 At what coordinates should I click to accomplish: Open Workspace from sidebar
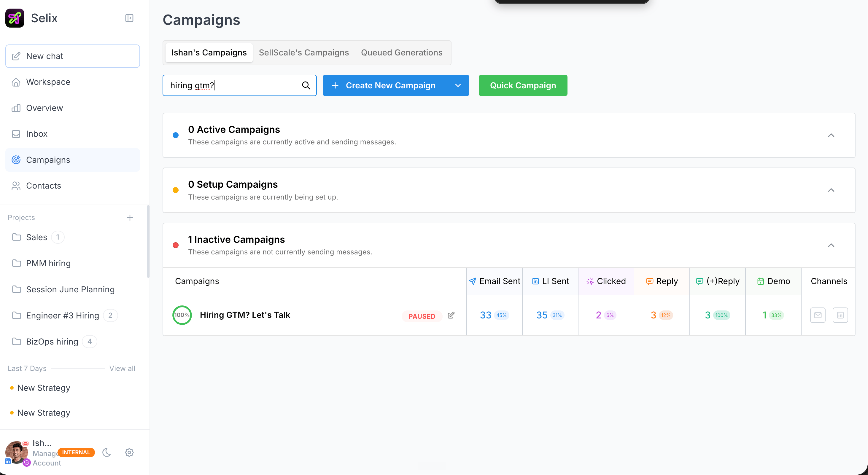(72, 82)
